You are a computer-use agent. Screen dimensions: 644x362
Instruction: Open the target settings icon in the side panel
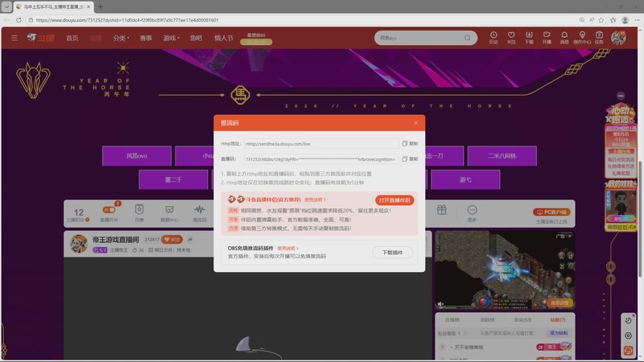(628, 335)
